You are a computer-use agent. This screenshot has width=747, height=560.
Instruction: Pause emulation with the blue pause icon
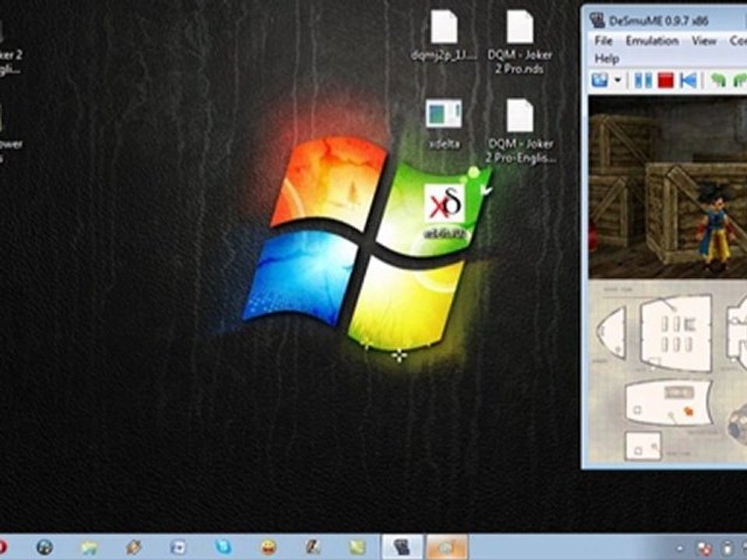point(644,80)
